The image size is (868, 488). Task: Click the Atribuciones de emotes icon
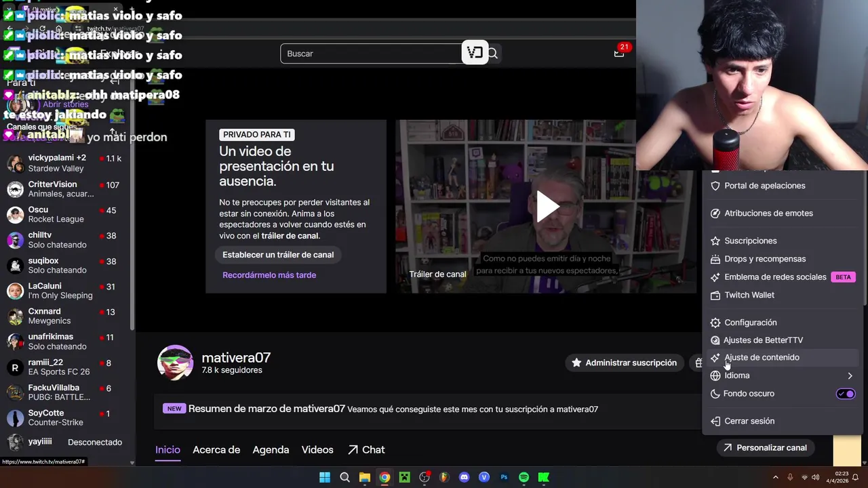coord(715,213)
